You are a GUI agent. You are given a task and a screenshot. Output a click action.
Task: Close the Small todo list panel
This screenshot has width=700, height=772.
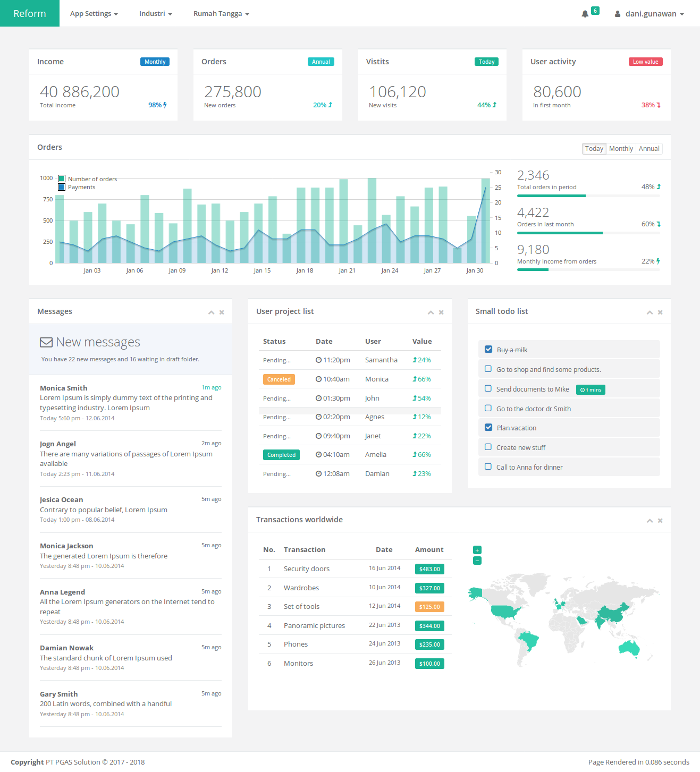pyautogui.click(x=660, y=312)
